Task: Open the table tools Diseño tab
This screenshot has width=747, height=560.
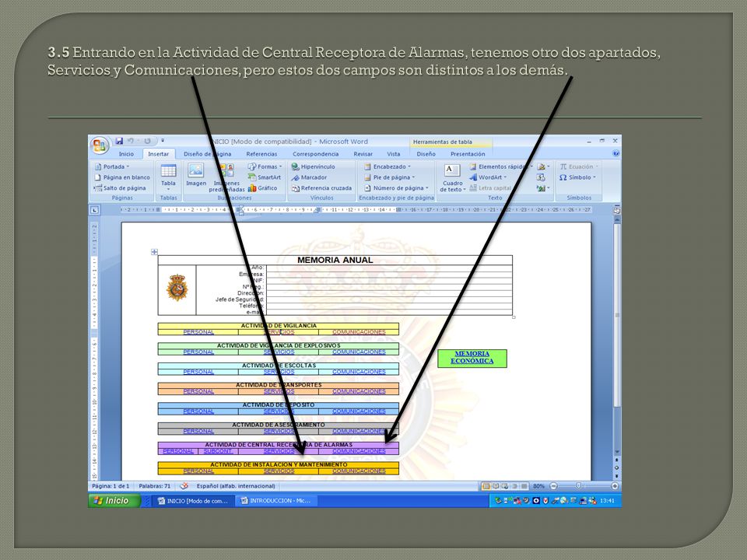Action: 426,154
